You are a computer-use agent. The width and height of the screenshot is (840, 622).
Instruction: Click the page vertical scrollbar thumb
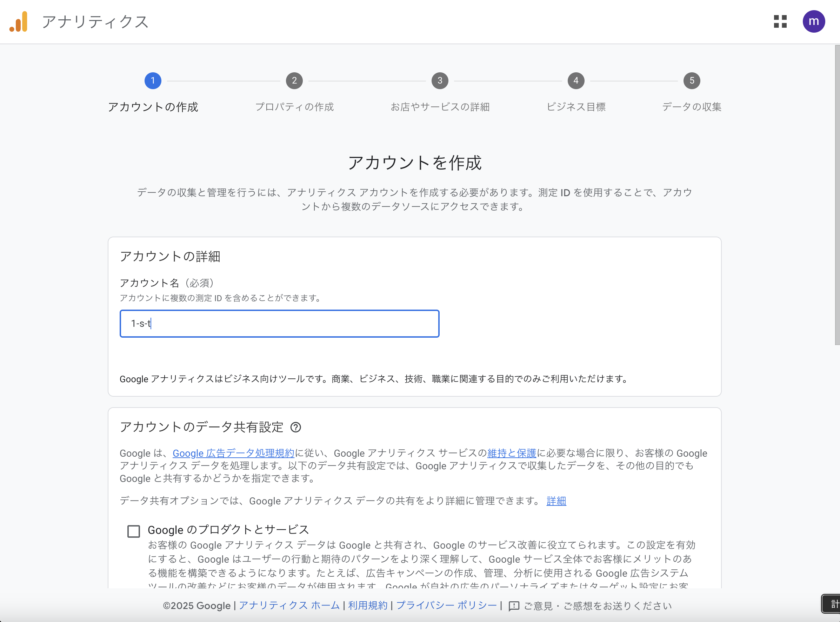(837, 195)
